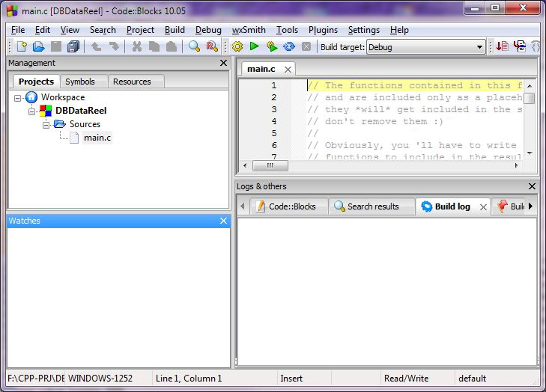
Task: Close the Logs & others panel
Action: click(532, 186)
